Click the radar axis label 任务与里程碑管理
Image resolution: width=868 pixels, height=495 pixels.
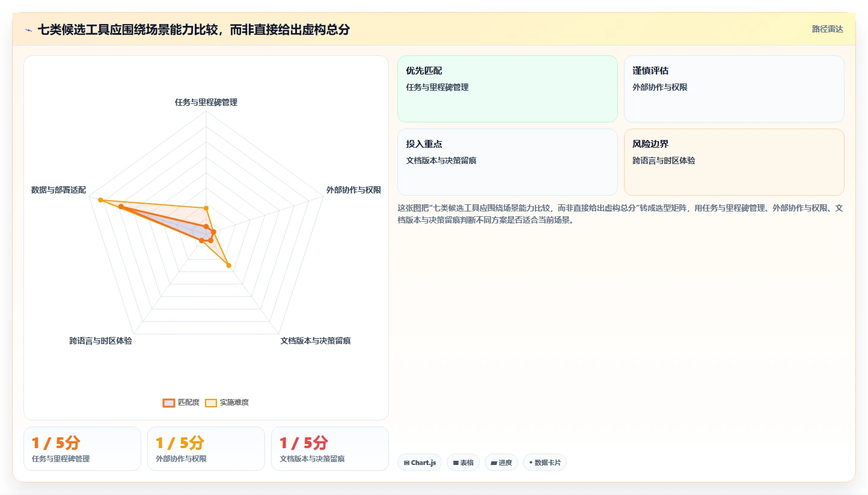(206, 102)
